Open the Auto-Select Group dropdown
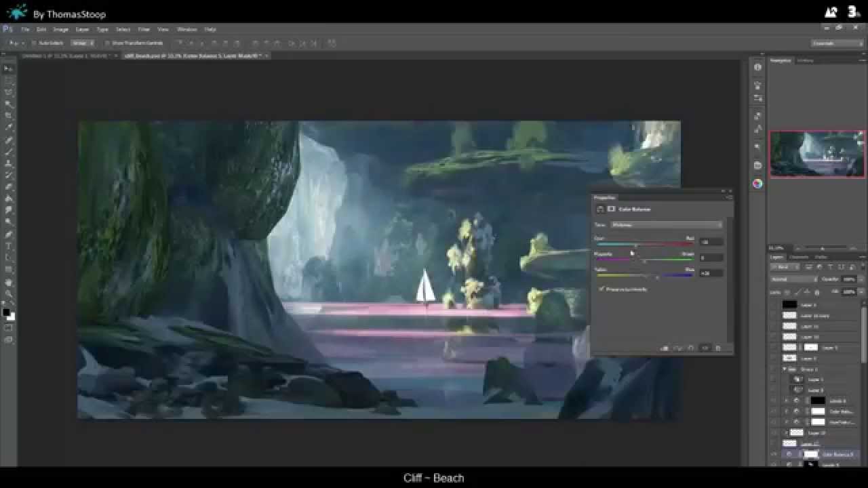868x488 pixels. point(83,43)
